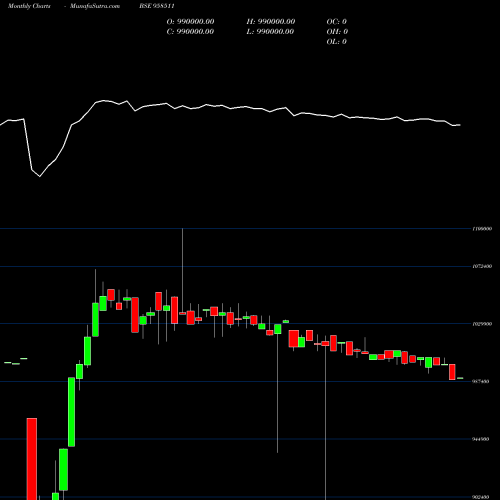Click the high value 'H: 990000.00'
500x500 pixels.
[x=271, y=22]
